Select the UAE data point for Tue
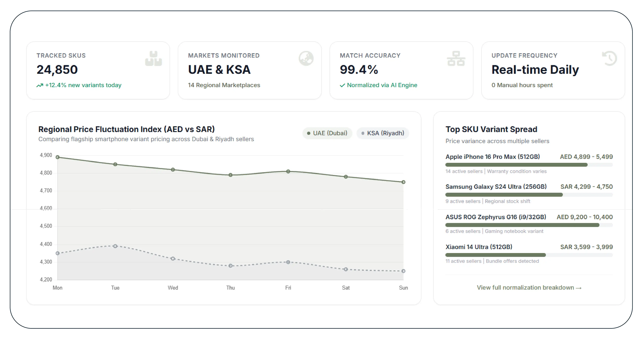 point(115,164)
